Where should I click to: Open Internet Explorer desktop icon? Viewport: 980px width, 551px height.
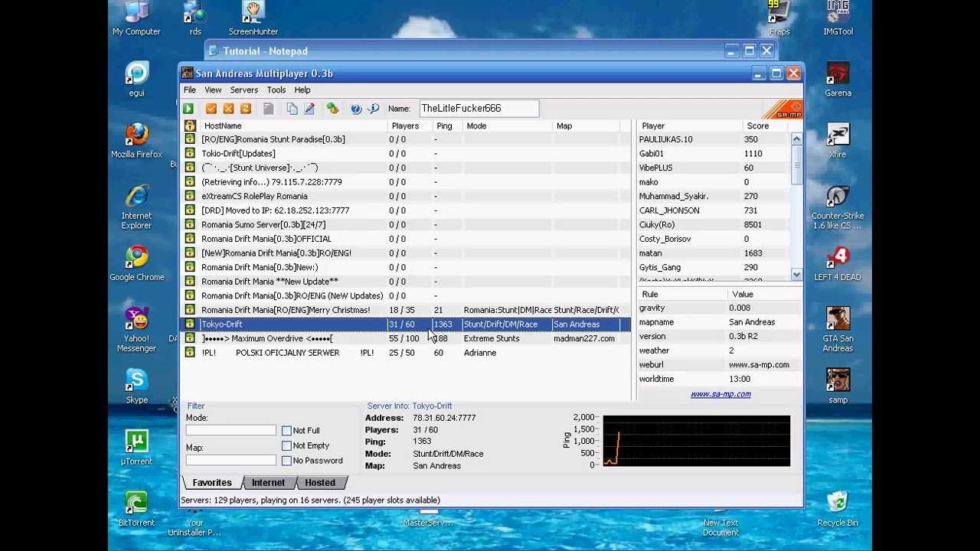[x=136, y=207]
